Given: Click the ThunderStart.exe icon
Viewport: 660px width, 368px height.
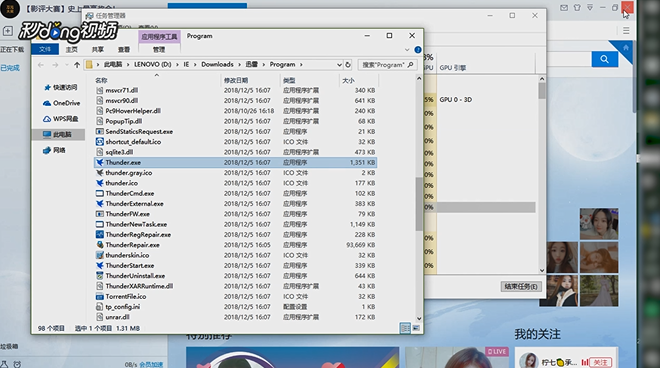Looking at the screenshot, I should 100,266.
